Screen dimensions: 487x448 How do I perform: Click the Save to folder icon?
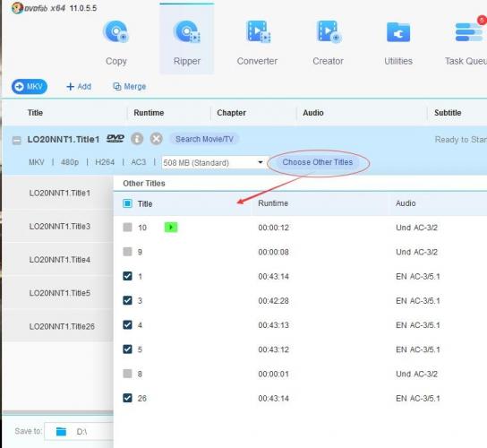pos(61,432)
